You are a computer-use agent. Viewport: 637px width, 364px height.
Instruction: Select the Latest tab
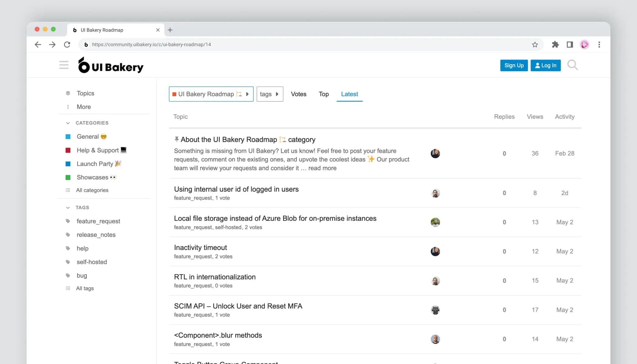click(349, 94)
